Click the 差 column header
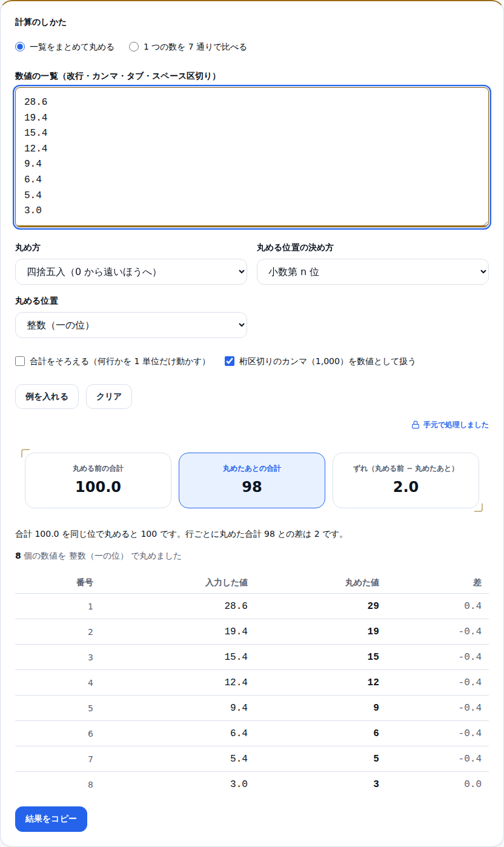The width and height of the screenshot is (504, 847). [x=477, y=583]
